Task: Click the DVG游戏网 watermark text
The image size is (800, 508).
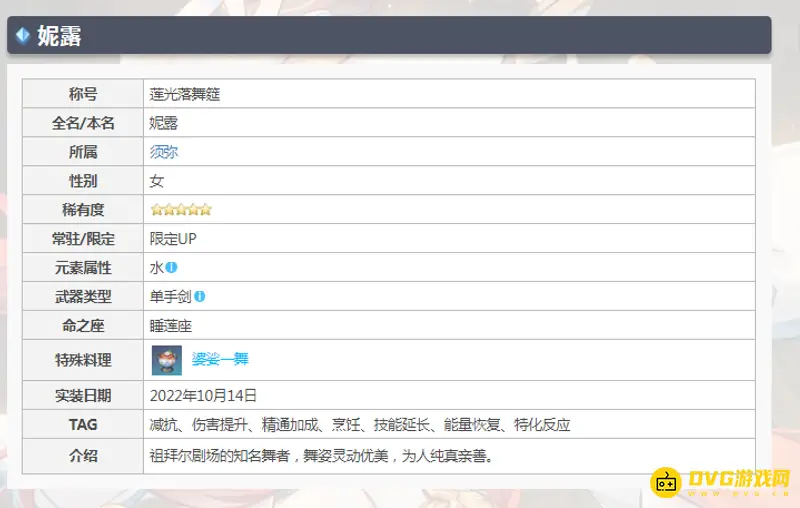Action: (739, 481)
